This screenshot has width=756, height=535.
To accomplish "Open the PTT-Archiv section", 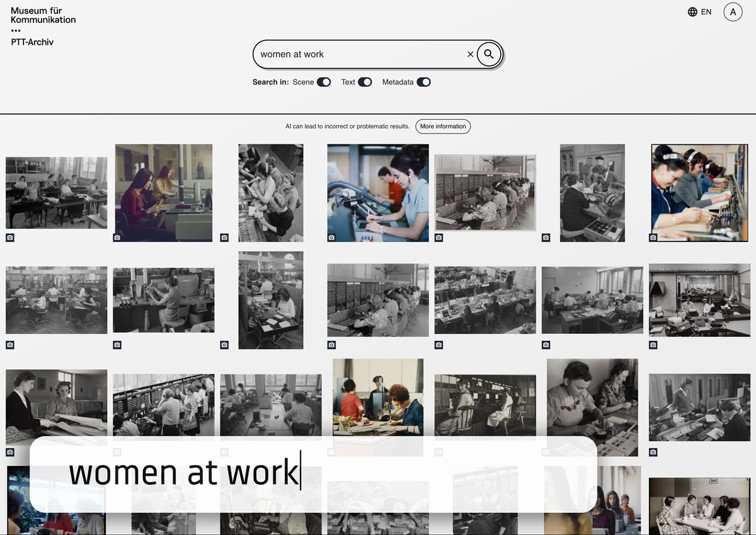I will (x=31, y=42).
